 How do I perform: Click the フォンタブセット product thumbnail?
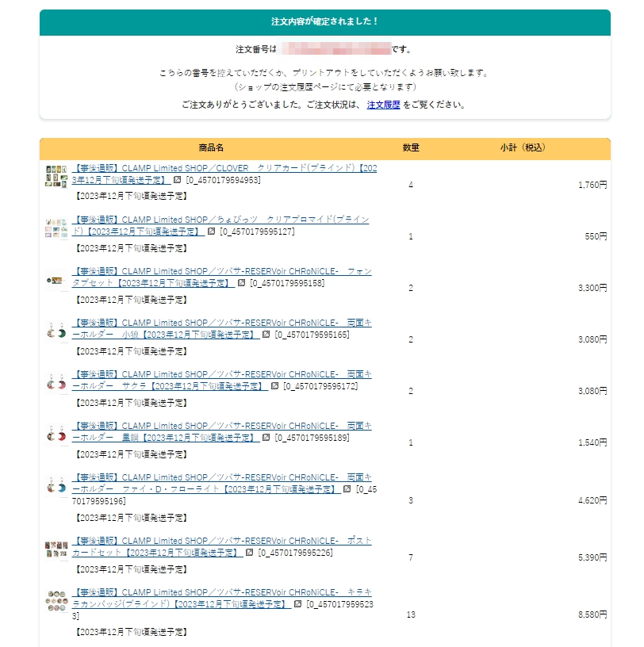coord(56,281)
